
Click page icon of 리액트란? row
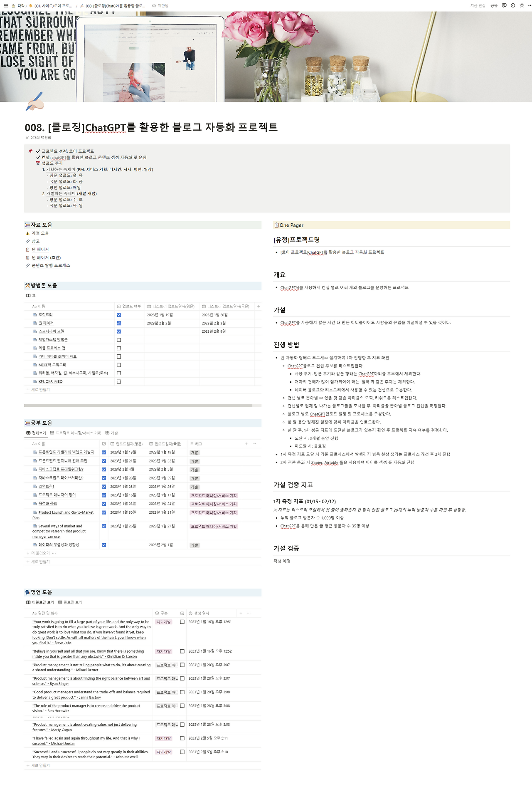tap(35, 487)
